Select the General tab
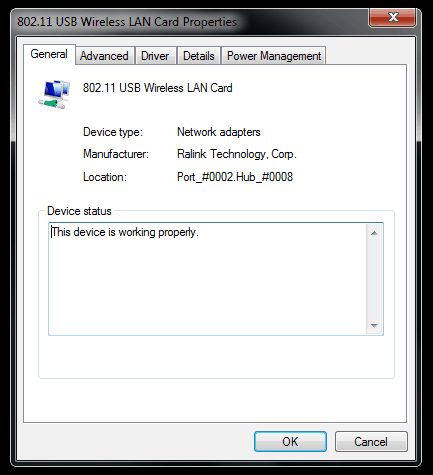This screenshot has width=433, height=475. tap(49, 54)
